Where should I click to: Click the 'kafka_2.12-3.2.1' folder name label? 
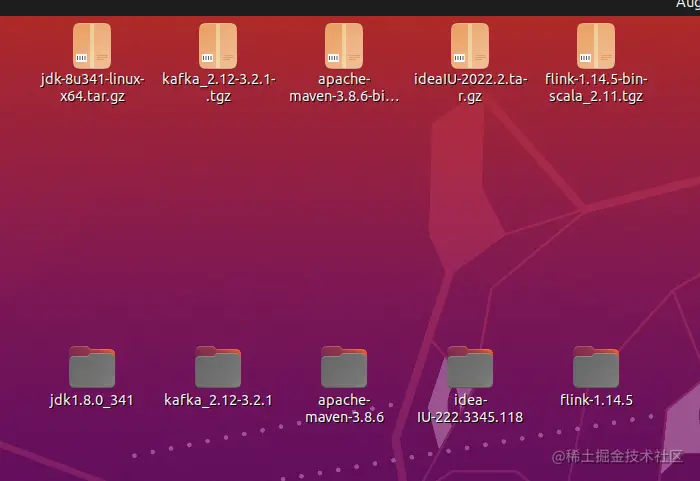point(218,400)
